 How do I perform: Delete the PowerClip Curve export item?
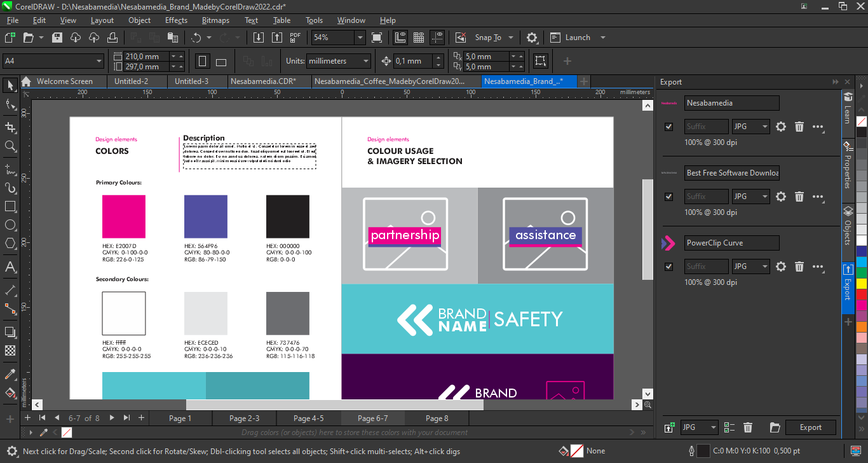click(799, 266)
